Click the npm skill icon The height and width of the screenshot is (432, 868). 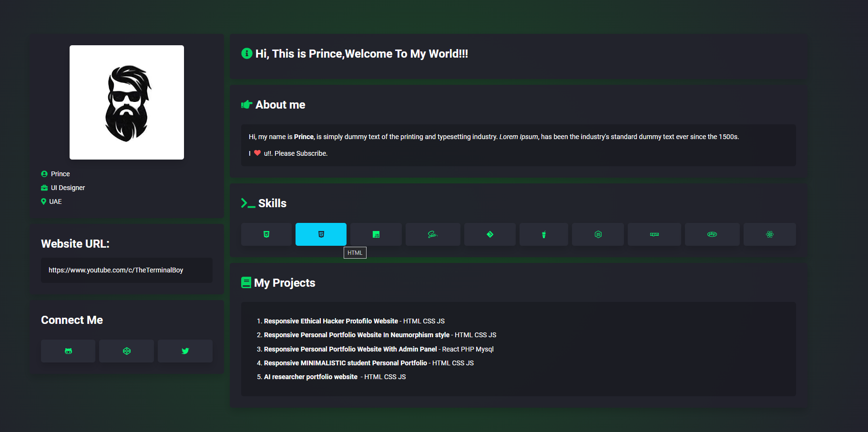pos(654,234)
